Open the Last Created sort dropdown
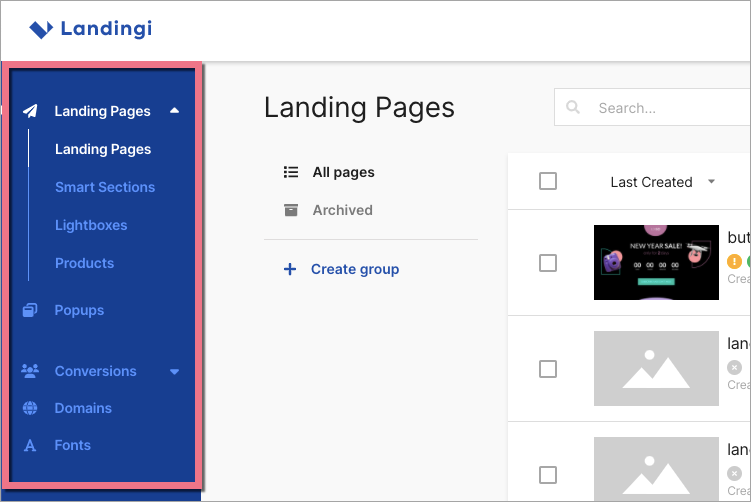Viewport: 751px width, 502px height. click(x=662, y=182)
